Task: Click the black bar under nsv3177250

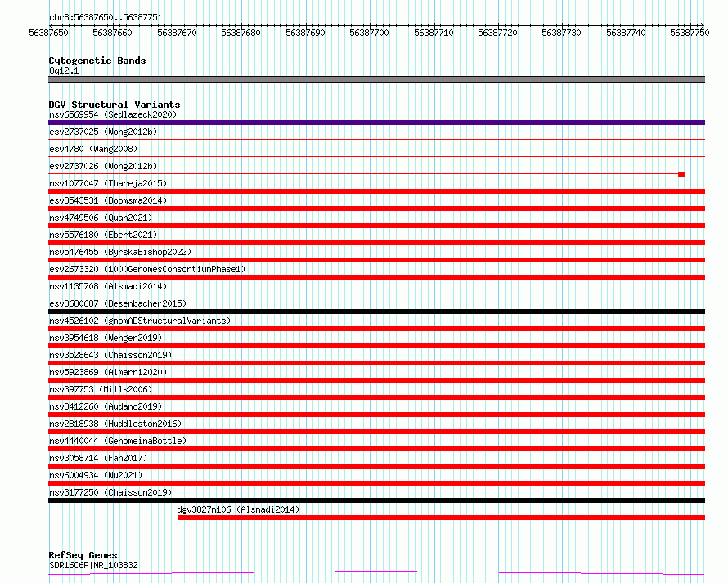Action: pyautogui.click(x=376, y=500)
